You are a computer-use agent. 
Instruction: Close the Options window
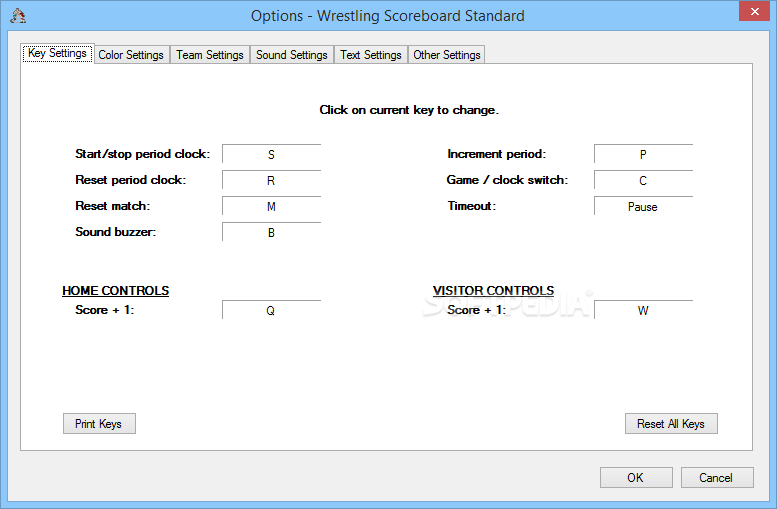[x=754, y=11]
